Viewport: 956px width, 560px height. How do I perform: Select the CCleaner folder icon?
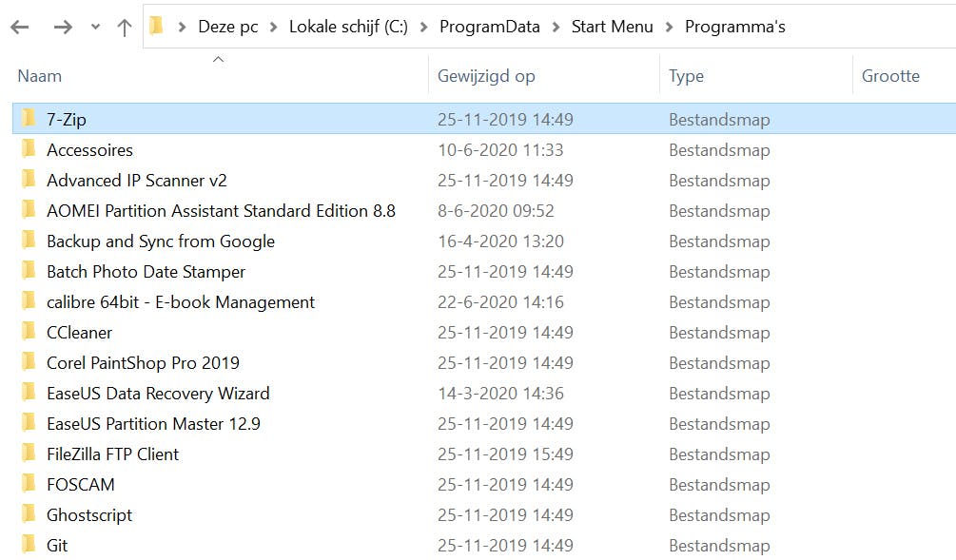(x=28, y=330)
